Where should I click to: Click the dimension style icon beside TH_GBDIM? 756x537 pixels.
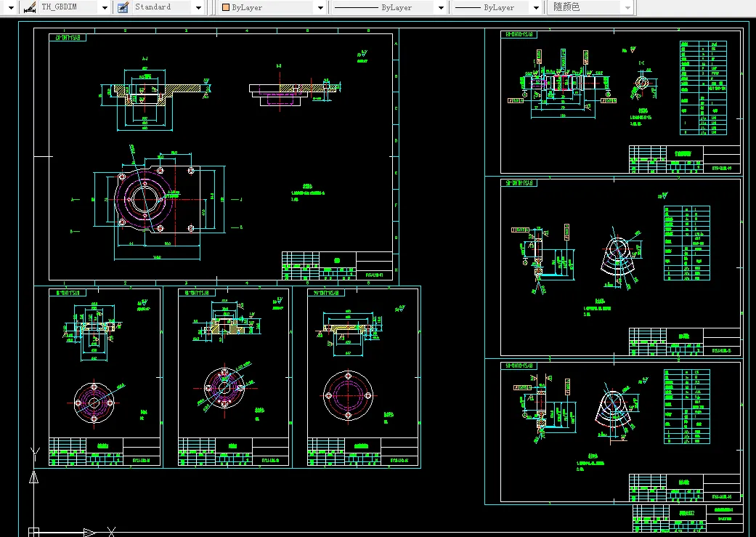[x=29, y=7]
